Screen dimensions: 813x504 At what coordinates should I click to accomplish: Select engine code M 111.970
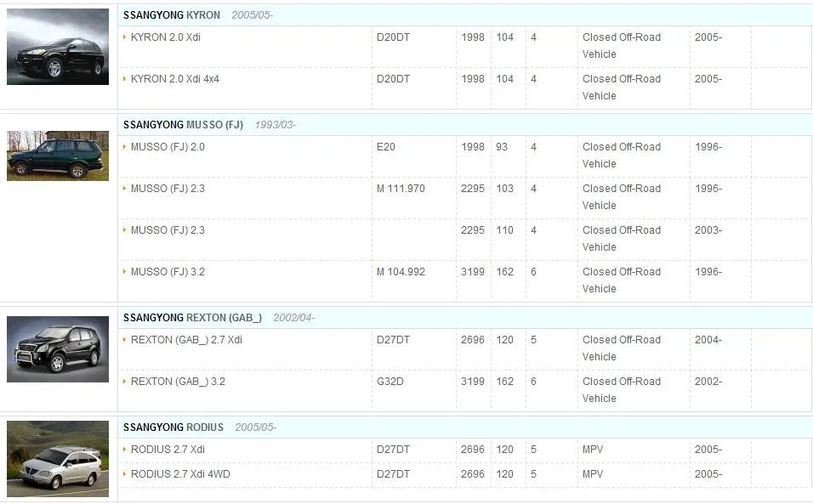pyautogui.click(x=401, y=189)
